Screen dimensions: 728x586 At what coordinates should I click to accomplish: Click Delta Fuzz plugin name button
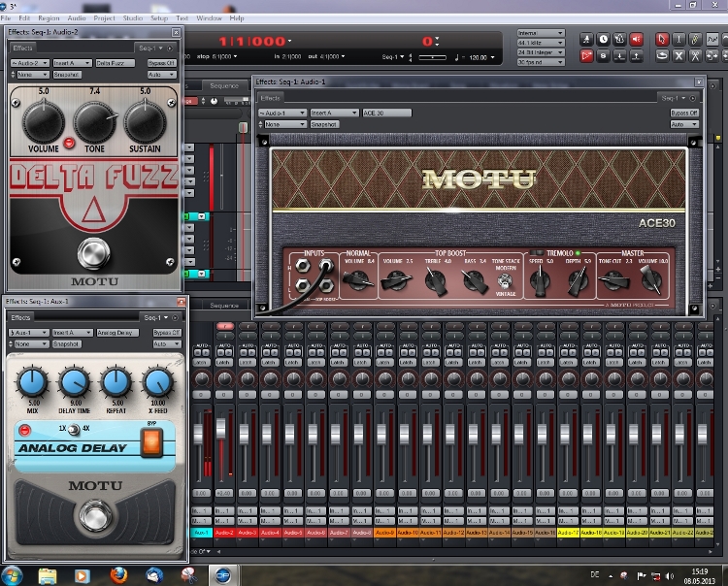[116, 63]
